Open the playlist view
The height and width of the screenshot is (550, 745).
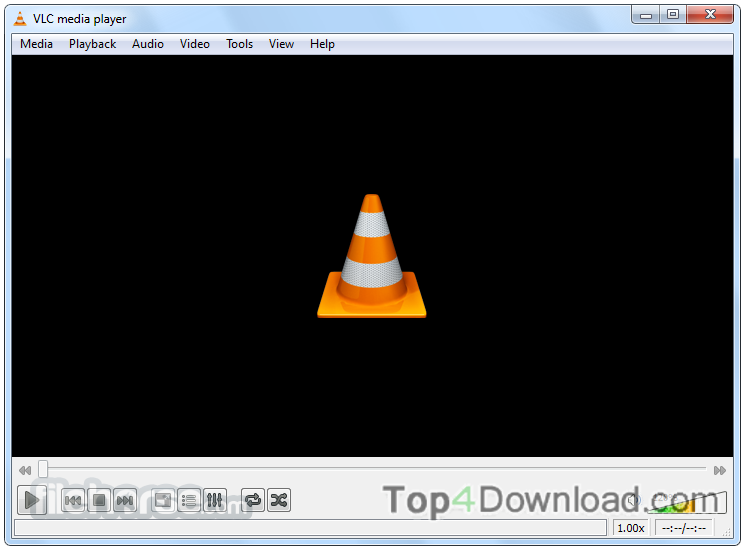[x=189, y=500]
